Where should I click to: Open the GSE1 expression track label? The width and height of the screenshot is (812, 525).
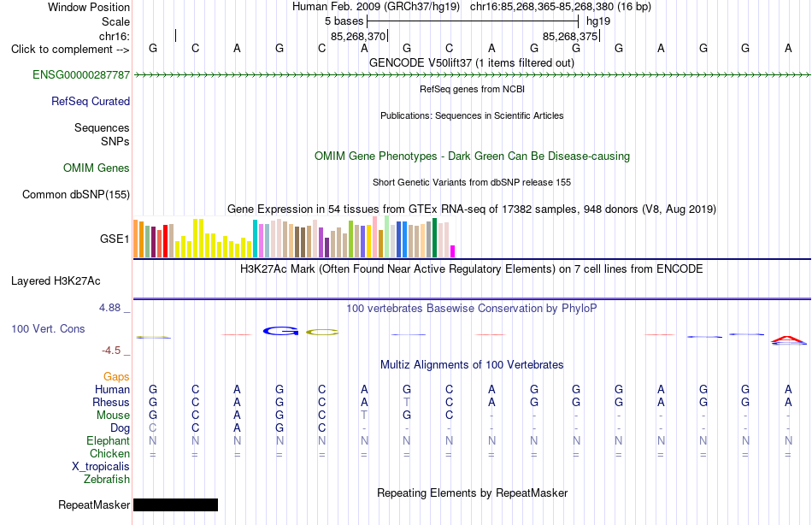[x=115, y=239]
